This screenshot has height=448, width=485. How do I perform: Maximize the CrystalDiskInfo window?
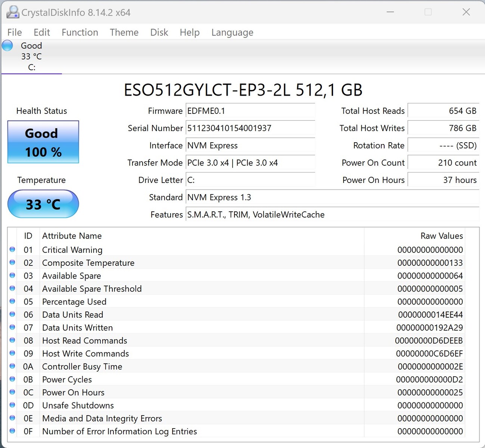click(428, 12)
